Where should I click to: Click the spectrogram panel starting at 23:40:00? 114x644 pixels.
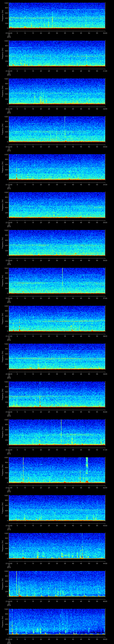pos(57,432)
